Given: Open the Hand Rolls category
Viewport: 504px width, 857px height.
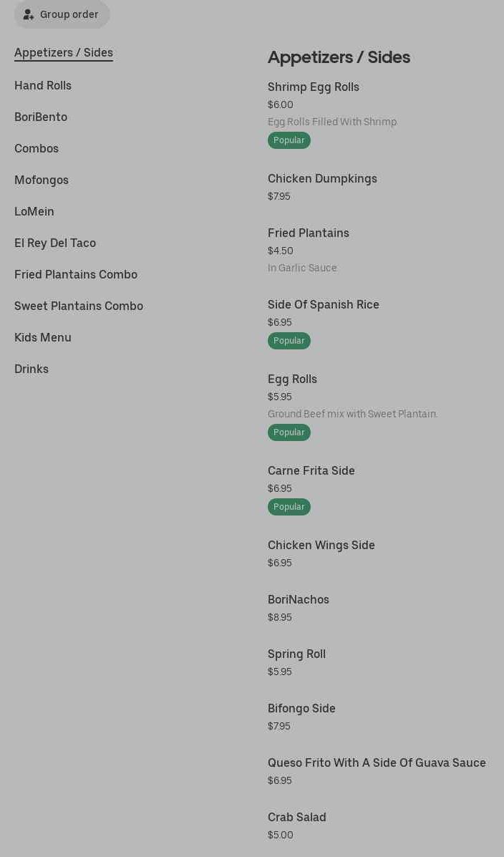Looking at the screenshot, I should pos(43,86).
